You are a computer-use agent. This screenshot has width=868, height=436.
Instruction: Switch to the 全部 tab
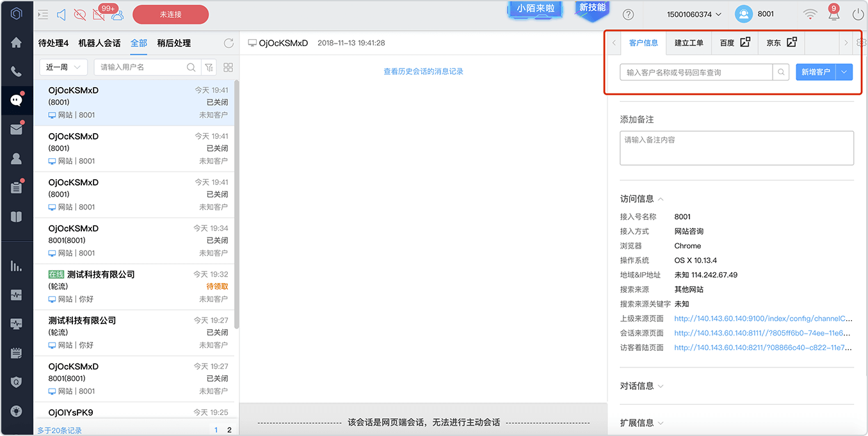click(x=139, y=43)
